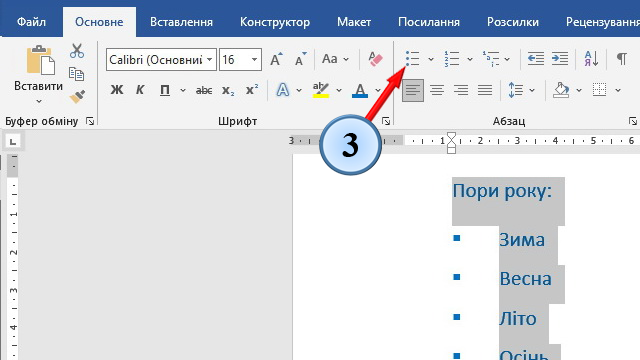Apply paragraph shading with the paint bucket
The image size is (640, 360).
561,90
